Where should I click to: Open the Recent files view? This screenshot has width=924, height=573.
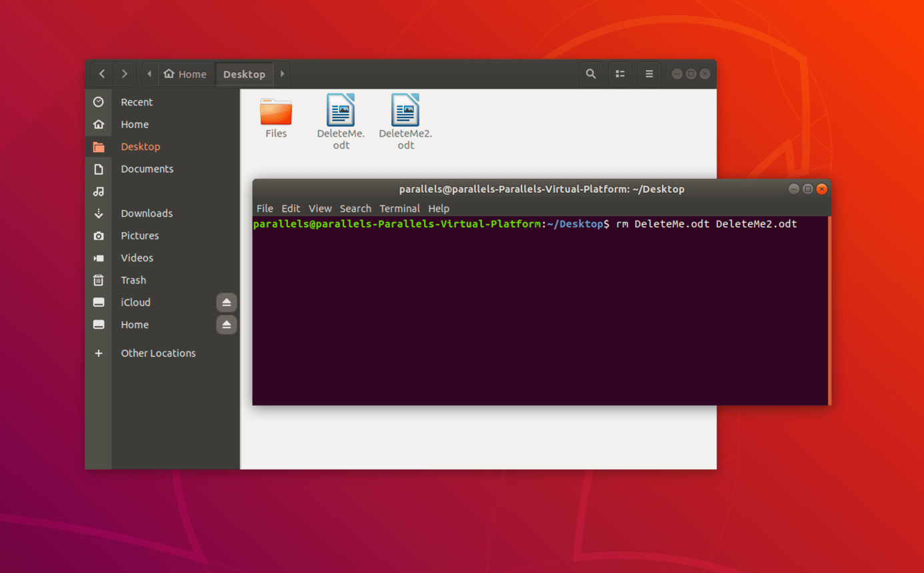click(x=137, y=101)
